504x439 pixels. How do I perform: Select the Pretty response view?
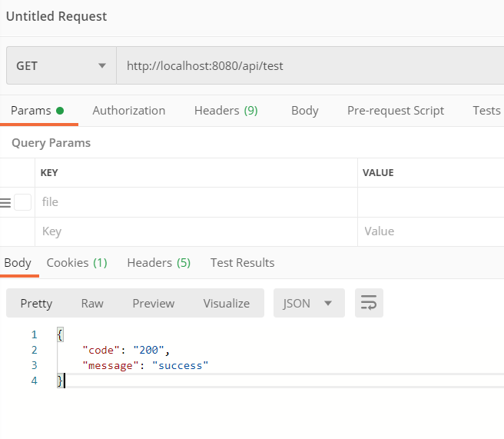[36, 303]
